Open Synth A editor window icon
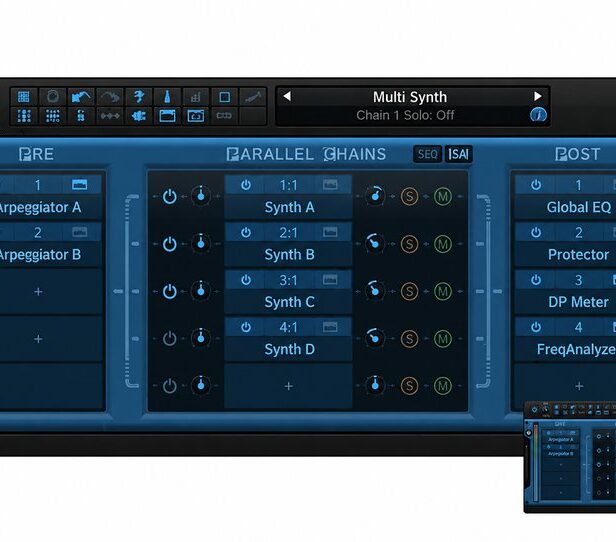Viewport: 616px width, 542px height. (330, 185)
